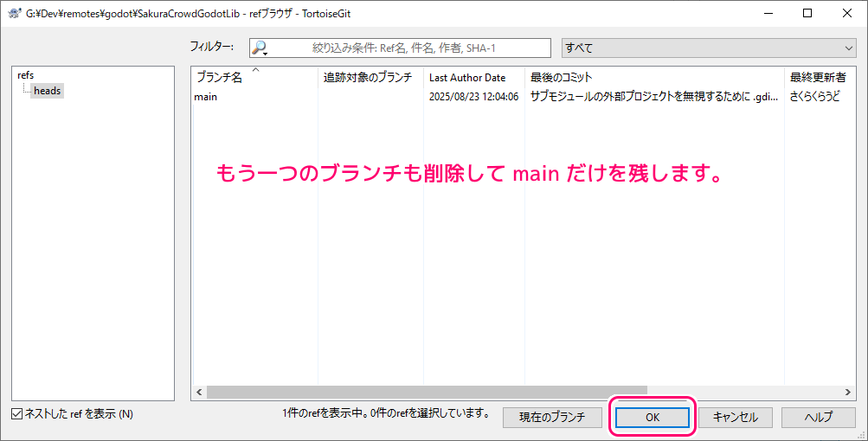Sort by 追跡対象のブランチ column header
The width and height of the screenshot is (868, 441).
tap(371, 78)
